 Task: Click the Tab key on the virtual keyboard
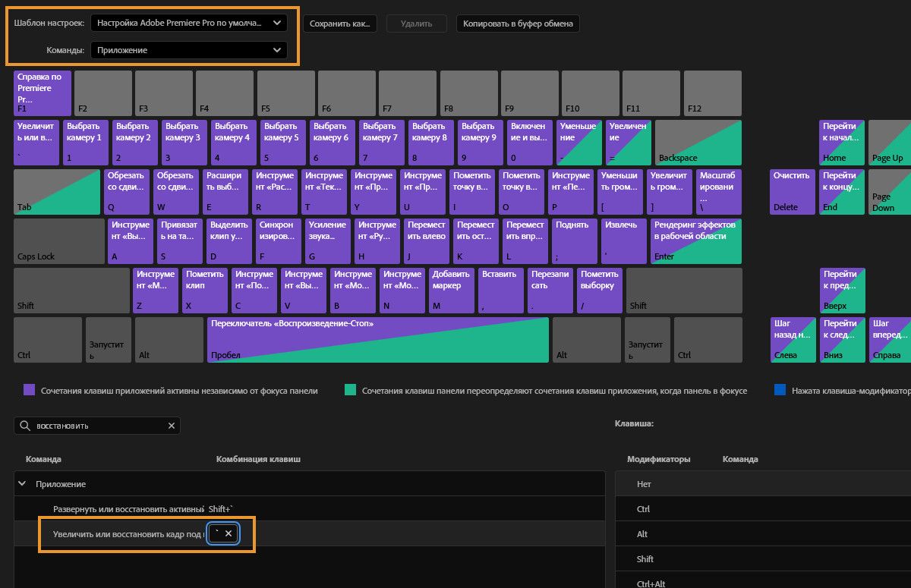point(57,191)
